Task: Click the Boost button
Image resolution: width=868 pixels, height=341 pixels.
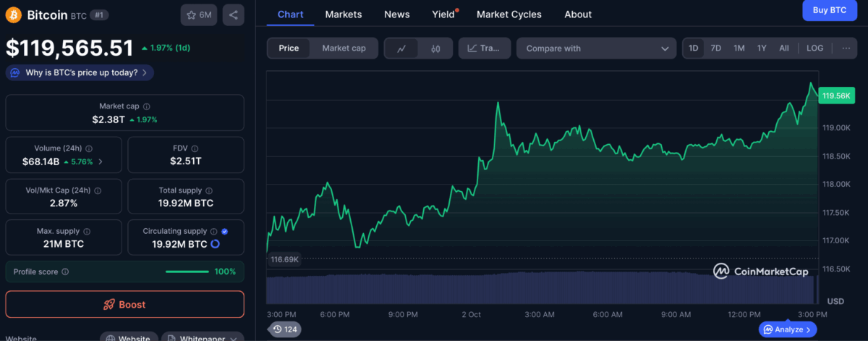Action: point(124,305)
